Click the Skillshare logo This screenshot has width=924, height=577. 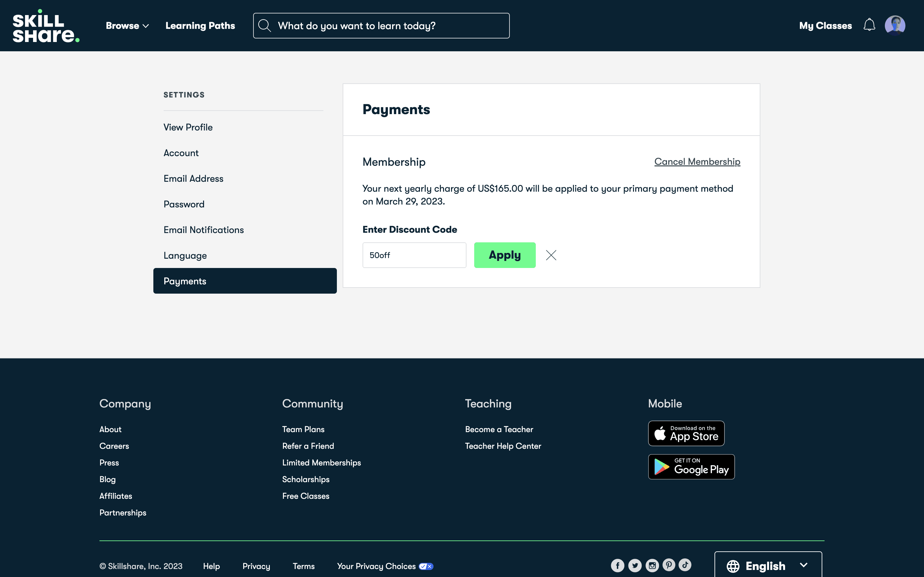46,26
